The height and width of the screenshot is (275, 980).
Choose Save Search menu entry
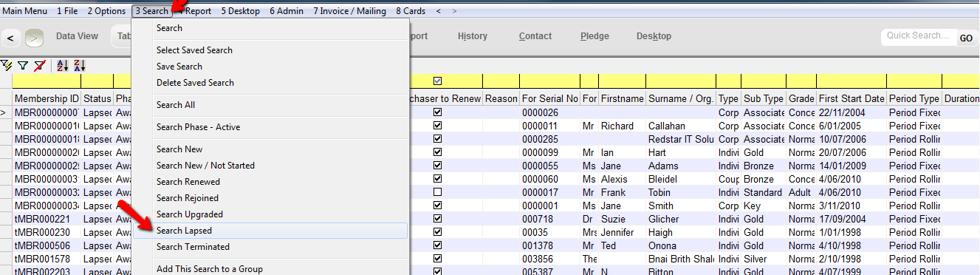(x=270, y=67)
